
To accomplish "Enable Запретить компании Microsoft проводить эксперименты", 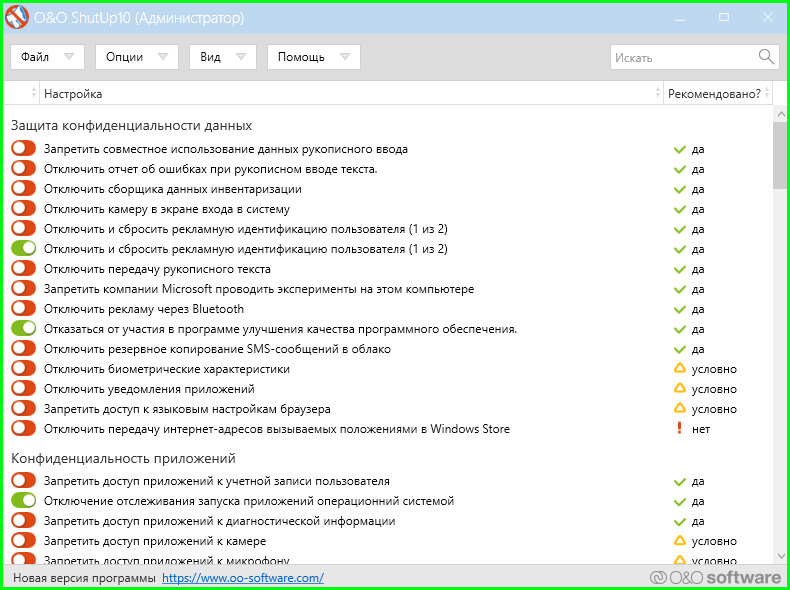I will tap(24, 289).
